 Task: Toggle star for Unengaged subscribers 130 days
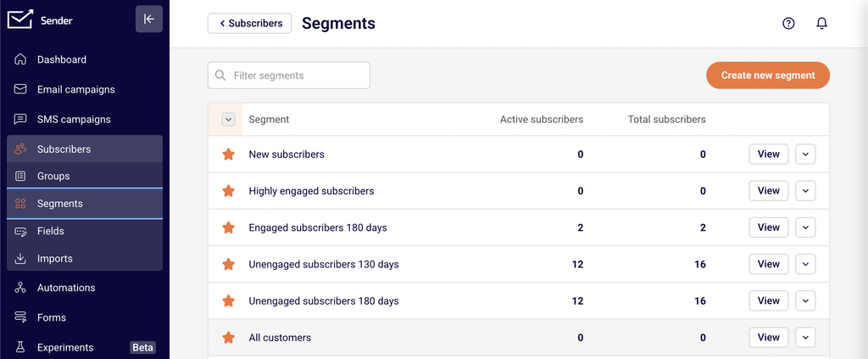[228, 264]
